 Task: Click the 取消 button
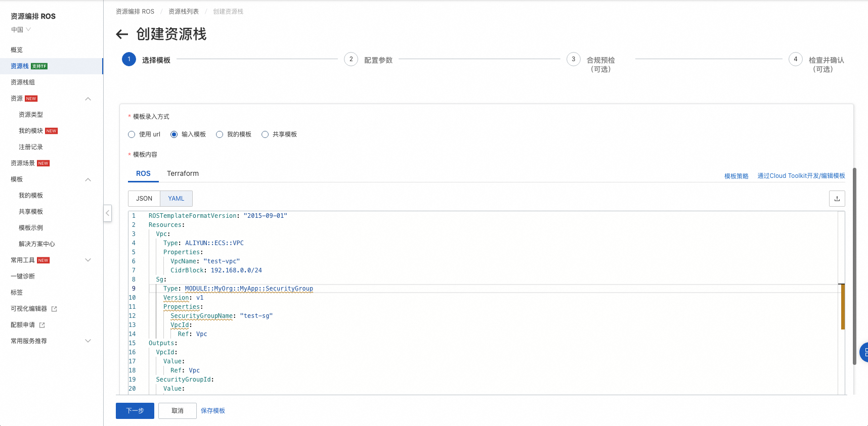pyautogui.click(x=178, y=411)
